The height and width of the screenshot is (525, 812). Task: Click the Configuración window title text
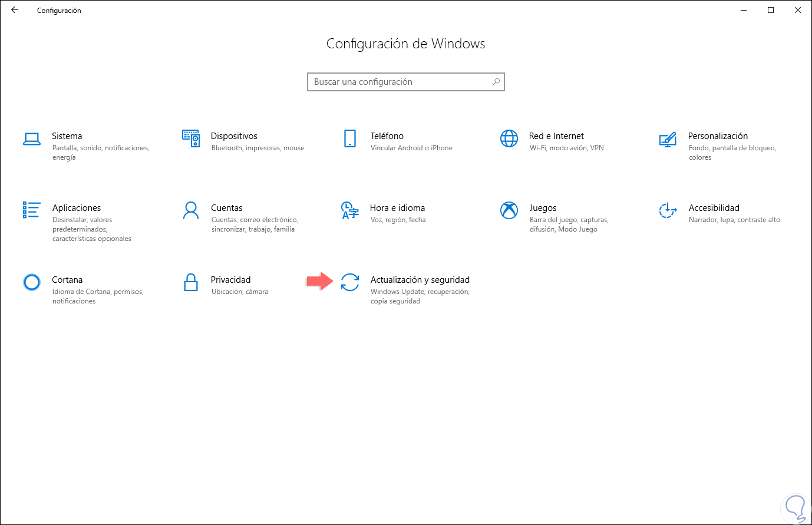coord(59,11)
